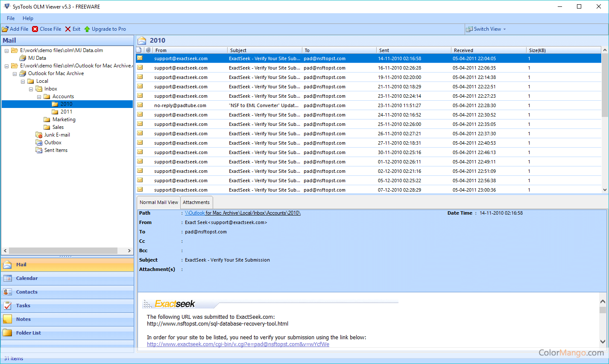The width and height of the screenshot is (609, 364).
Task: Sort emails by Subject column header
Action: coord(265,50)
